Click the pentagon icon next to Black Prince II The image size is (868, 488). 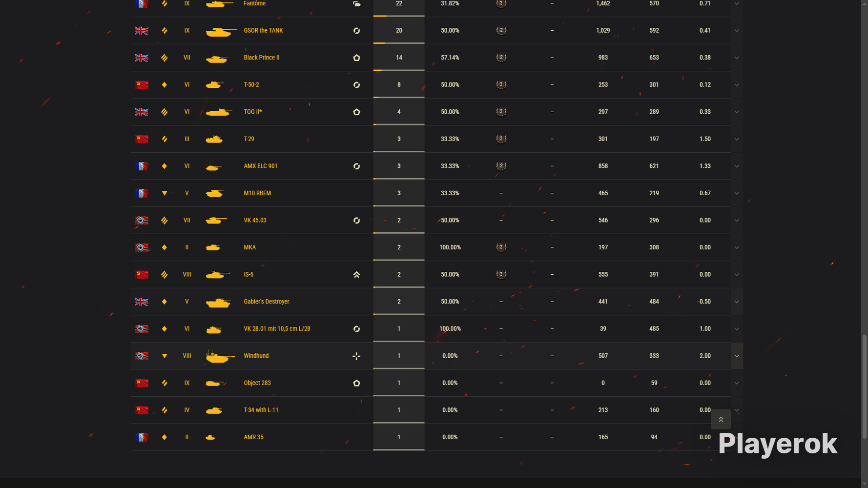tap(356, 58)
